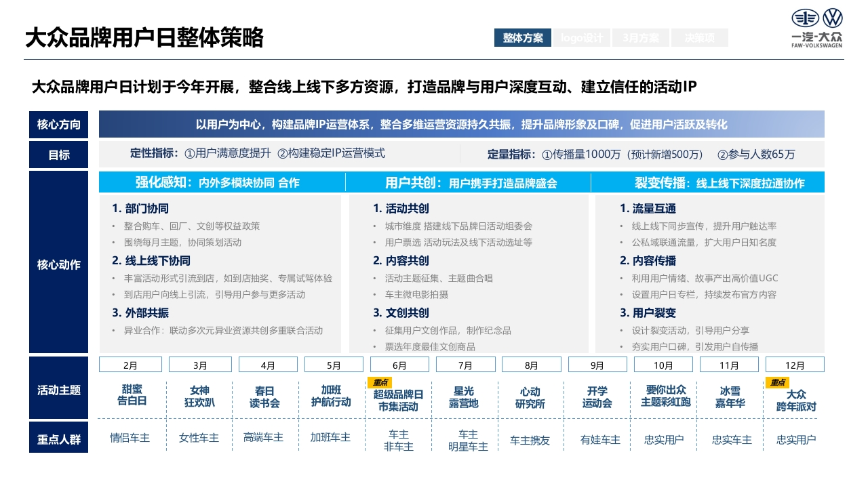Select the 2月 month box
The width and height of the screenshot is (868, 488).
(x=131, y=365)
